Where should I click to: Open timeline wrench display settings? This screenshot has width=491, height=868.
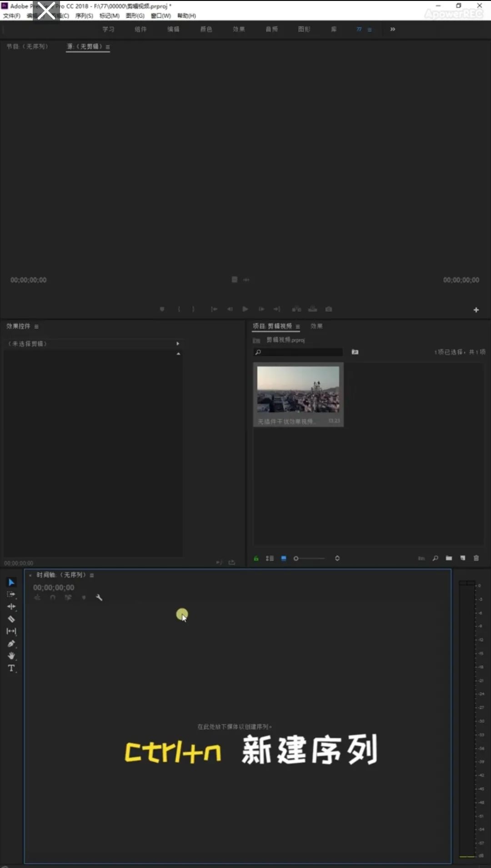coord(99,597)
